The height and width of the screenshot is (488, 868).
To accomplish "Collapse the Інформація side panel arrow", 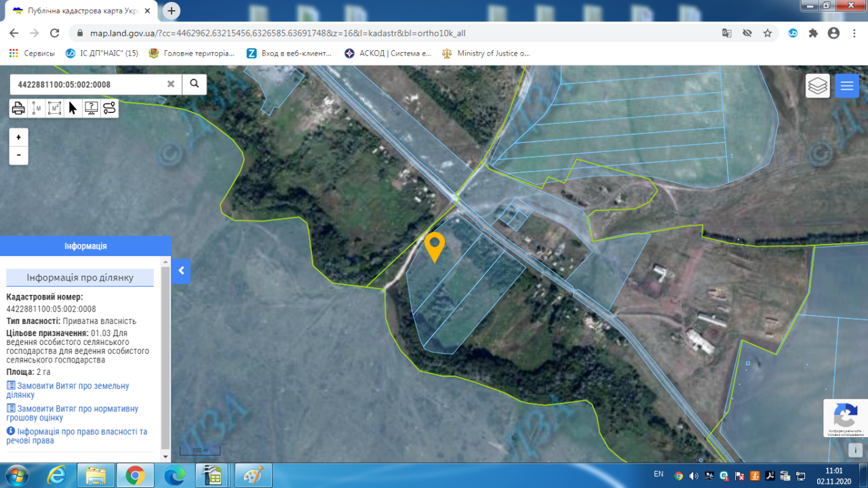I will pyautogui.click(x=181, y=271).
